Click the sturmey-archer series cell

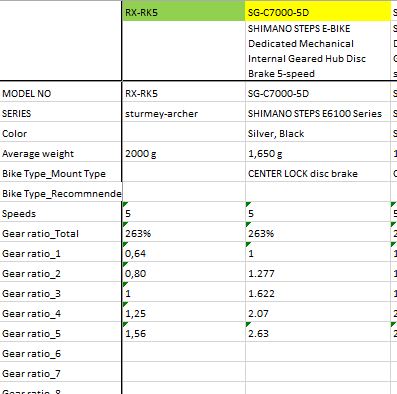click(184, 113)
